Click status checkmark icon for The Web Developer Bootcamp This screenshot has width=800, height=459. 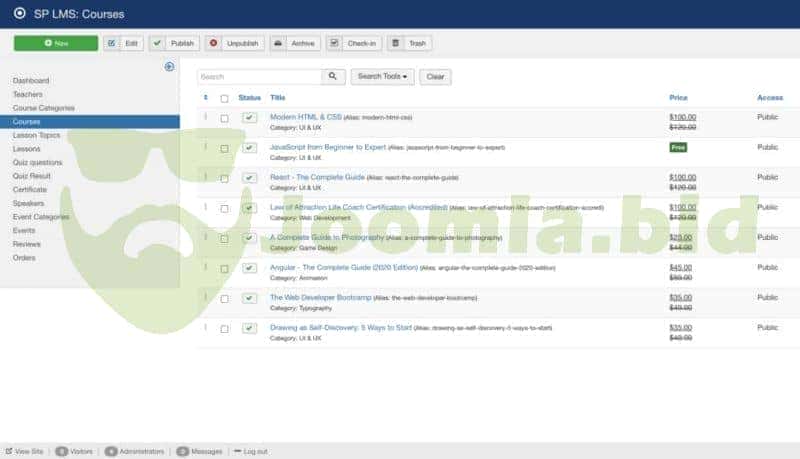click(249, 298)
